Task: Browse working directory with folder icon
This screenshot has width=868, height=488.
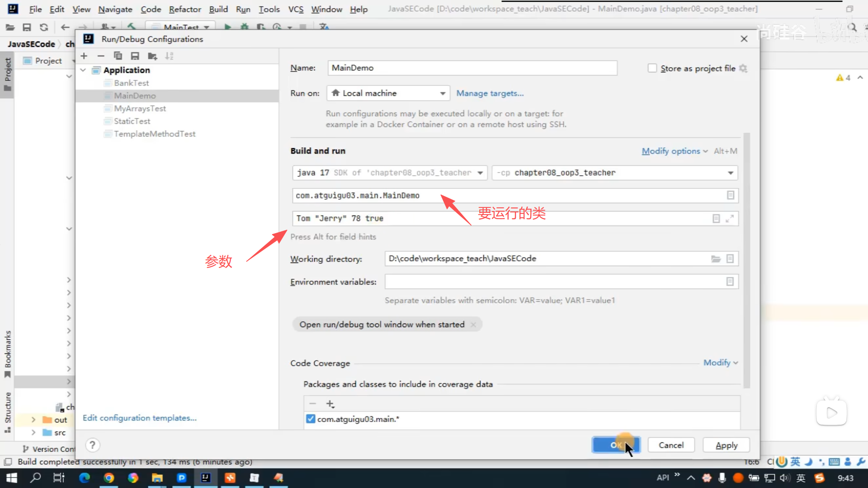Action: click(x=716, y=259)
